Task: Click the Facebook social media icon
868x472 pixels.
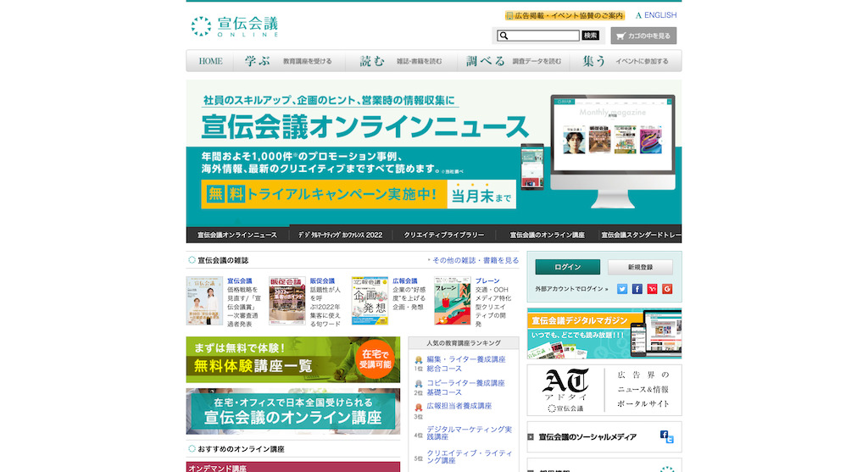Action: click(665, 435)
